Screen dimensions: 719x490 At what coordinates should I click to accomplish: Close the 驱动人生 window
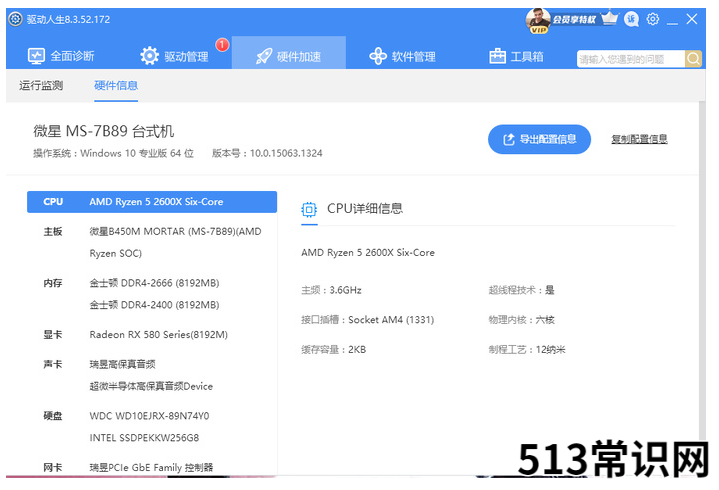tap(692, 19)
